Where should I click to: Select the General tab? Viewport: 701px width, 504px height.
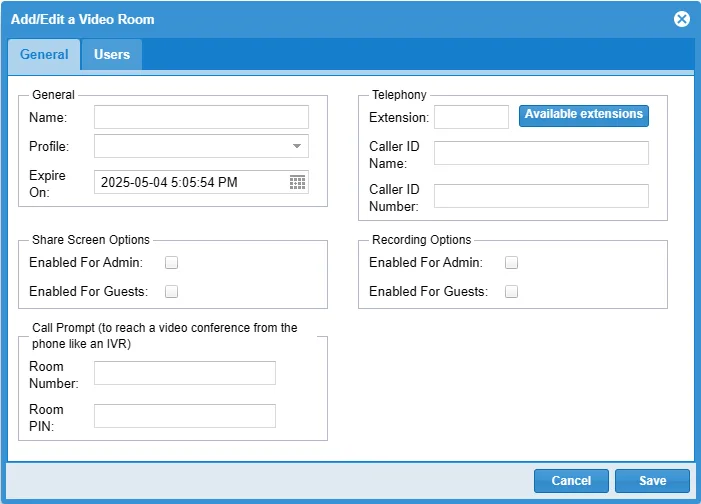coord(44,55)
